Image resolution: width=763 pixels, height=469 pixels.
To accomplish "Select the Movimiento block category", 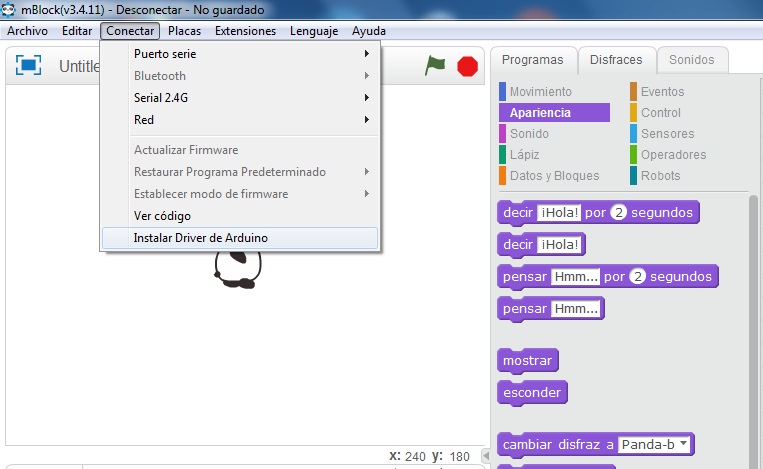I will point(540,92).
